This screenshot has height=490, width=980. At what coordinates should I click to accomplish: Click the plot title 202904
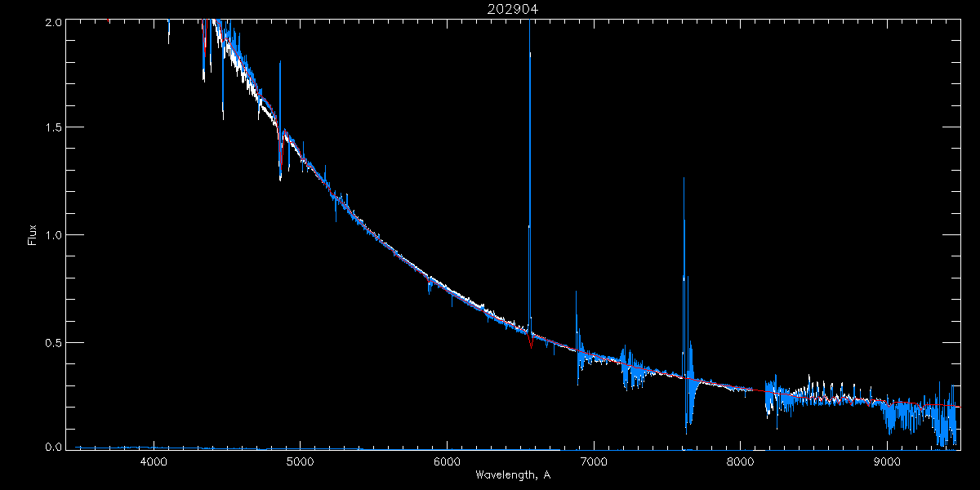click(512, 9)
